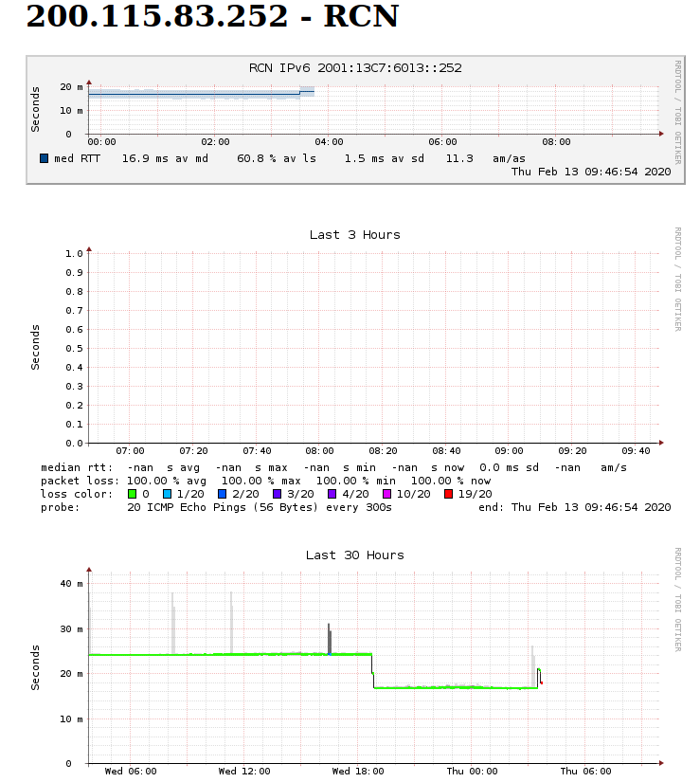
Task: Select the light blue 1/20 loss swatch
Action: [x=167, y=494]
